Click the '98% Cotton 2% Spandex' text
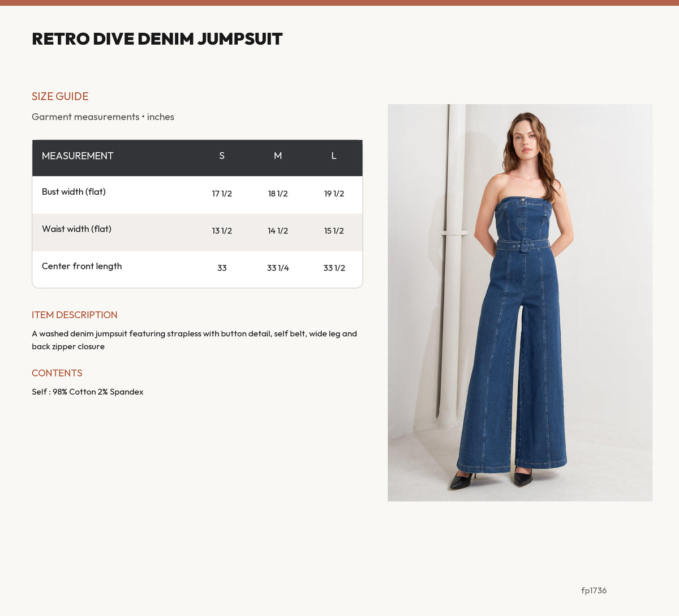The image size is (679, 616). point(98,392)
